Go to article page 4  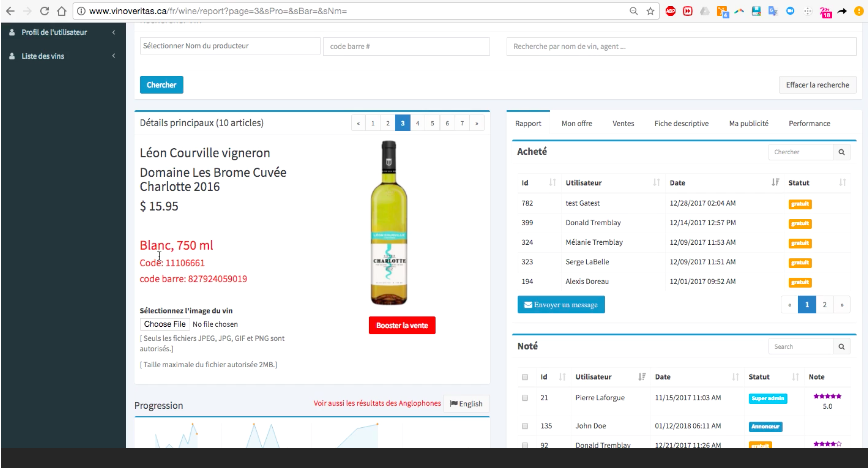[417, 123]
